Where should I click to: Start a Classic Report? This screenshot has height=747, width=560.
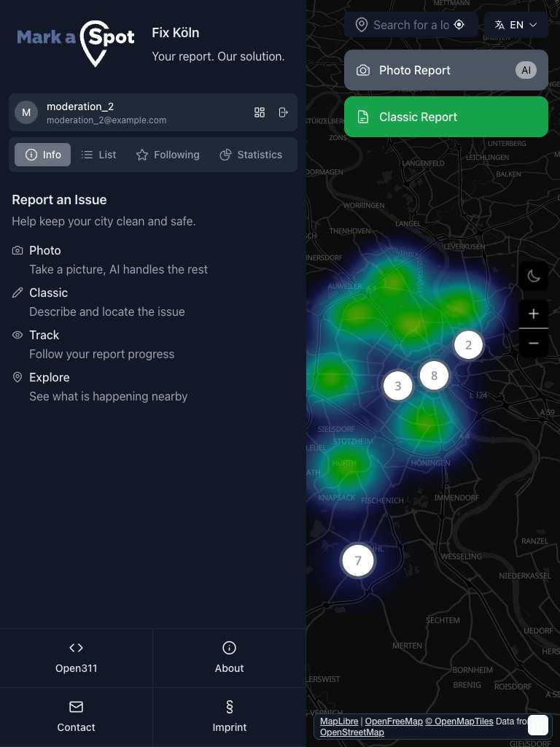click(x=446, y=117)
